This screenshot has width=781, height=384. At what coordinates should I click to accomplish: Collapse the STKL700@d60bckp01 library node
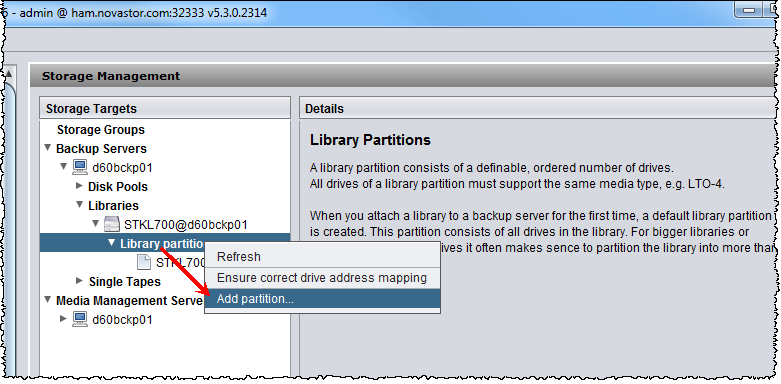(x=96, y=224)
